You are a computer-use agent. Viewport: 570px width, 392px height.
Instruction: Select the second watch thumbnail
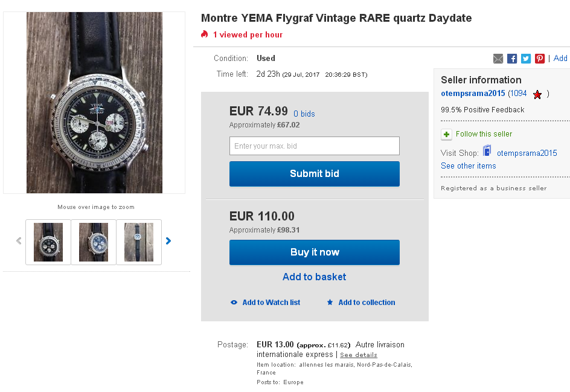click(x=94, y=242)
